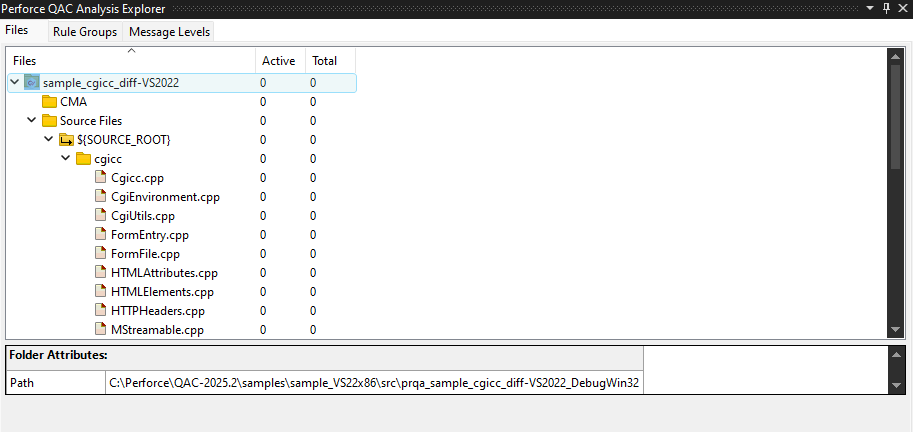The image size is (913, 432).
Task: Collapse the cgicc folder node
Action: (66, 159)
